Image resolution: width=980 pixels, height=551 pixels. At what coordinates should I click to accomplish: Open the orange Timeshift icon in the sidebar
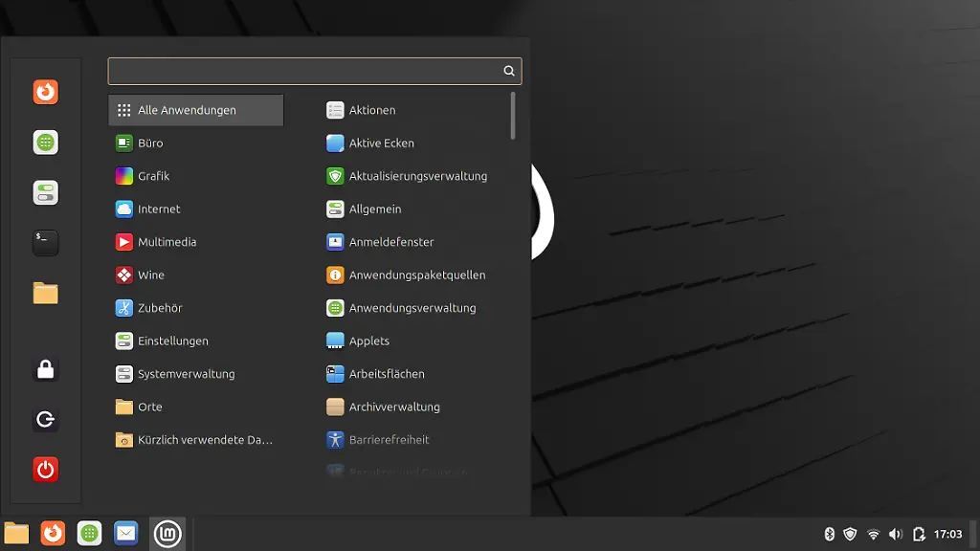coord(45,92)
